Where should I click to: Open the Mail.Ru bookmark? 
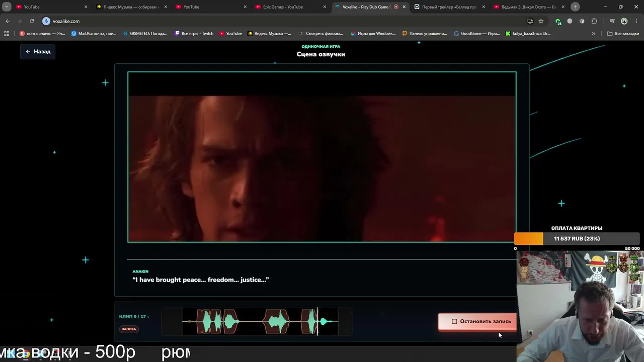coord(94,34)
